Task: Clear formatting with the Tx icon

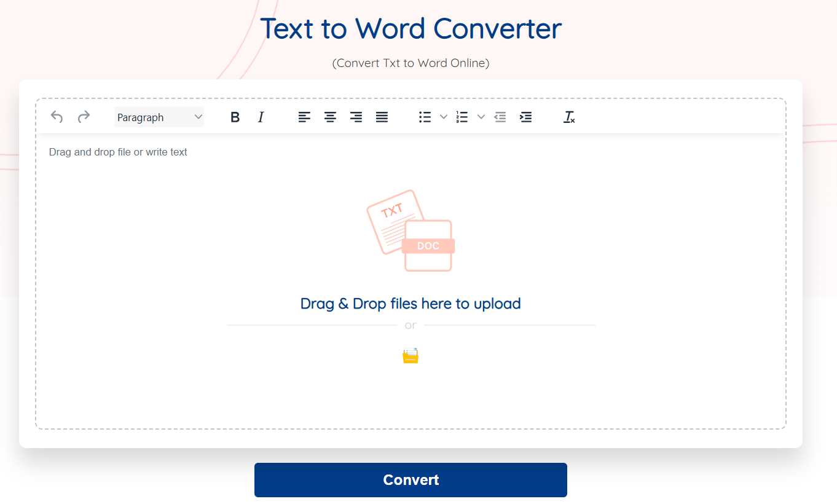Action: click(x=569, y=117)
